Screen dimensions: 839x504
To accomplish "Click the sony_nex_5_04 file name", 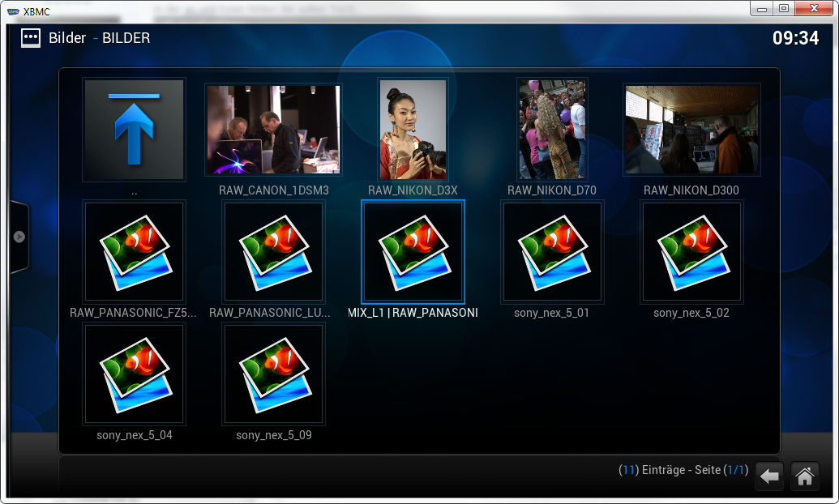I will click(x=135, y=435).
